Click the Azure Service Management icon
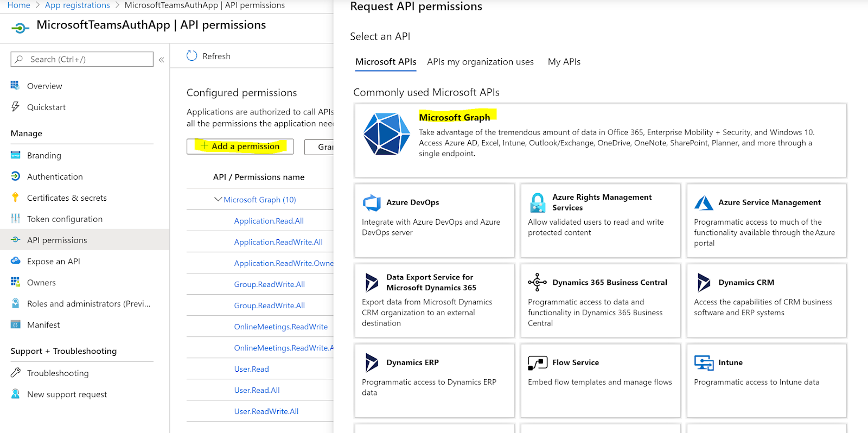Image resolution: width=868 pixels, height=433 pixels. pos(704,203)
